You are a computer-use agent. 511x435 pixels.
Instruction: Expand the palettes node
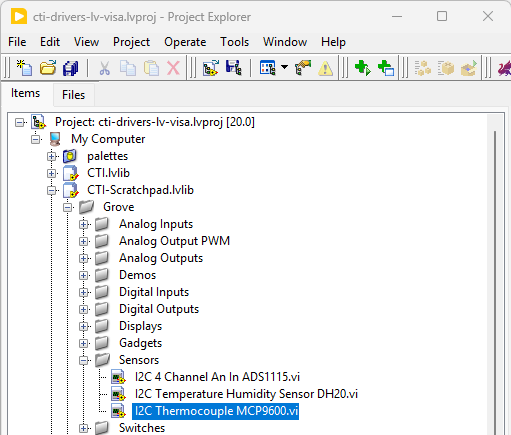[x=52, y=156]
